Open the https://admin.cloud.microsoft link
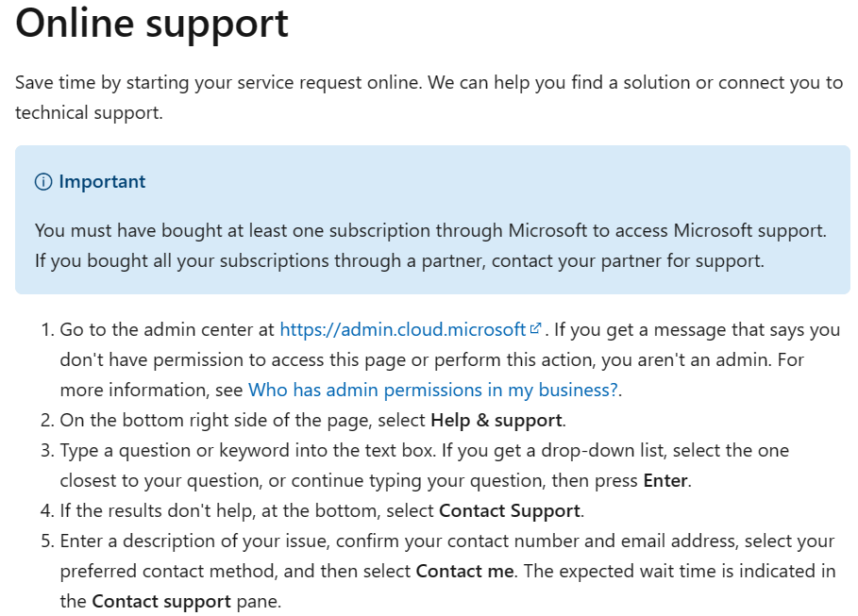Viewport: 858px width, 616px height. click(403, 330)
